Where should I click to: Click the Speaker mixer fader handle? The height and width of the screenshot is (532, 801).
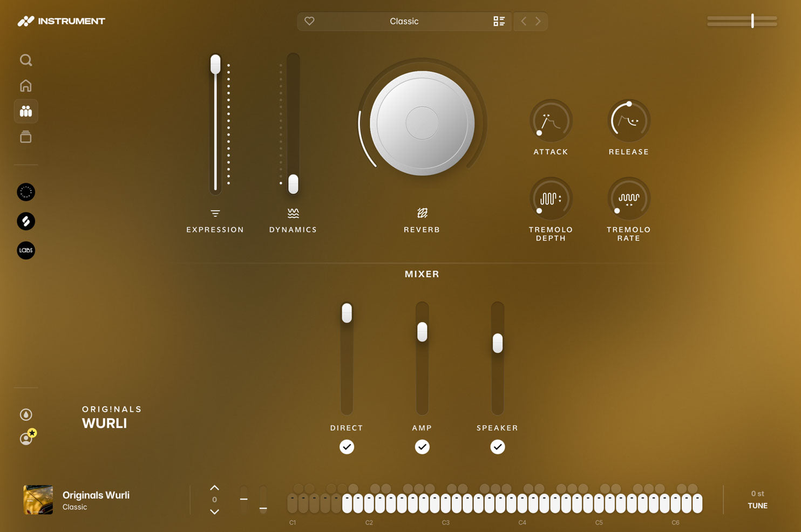click(x=498, y=343)
